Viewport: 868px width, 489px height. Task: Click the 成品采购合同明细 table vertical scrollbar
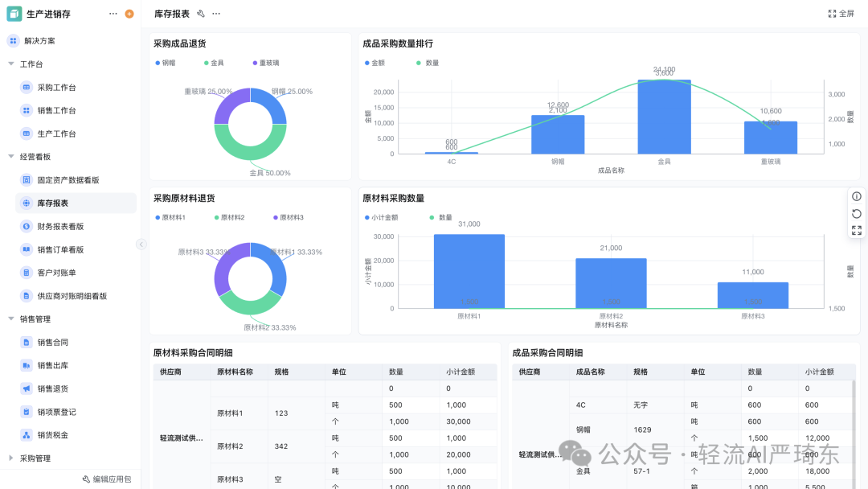[x=854, y=435]
